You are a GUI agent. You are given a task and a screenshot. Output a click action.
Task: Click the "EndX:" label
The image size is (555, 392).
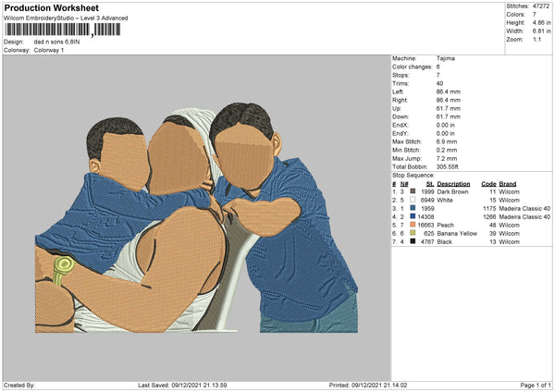coord(401,125)
